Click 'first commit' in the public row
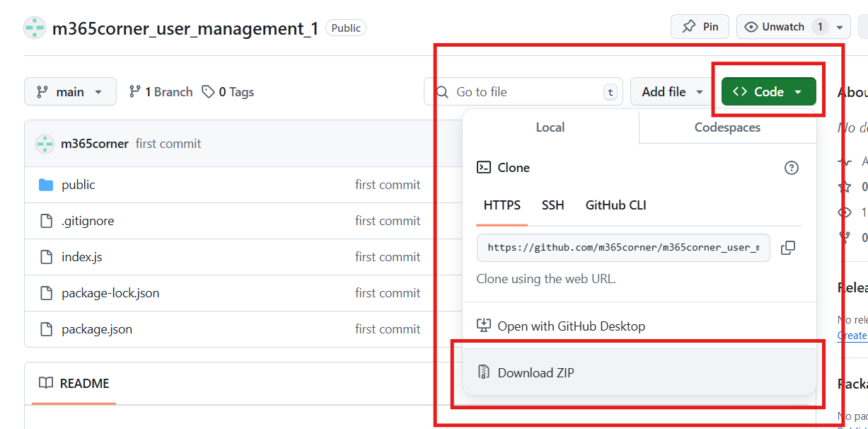Screen dimensions: 868x429 (388, 185)
